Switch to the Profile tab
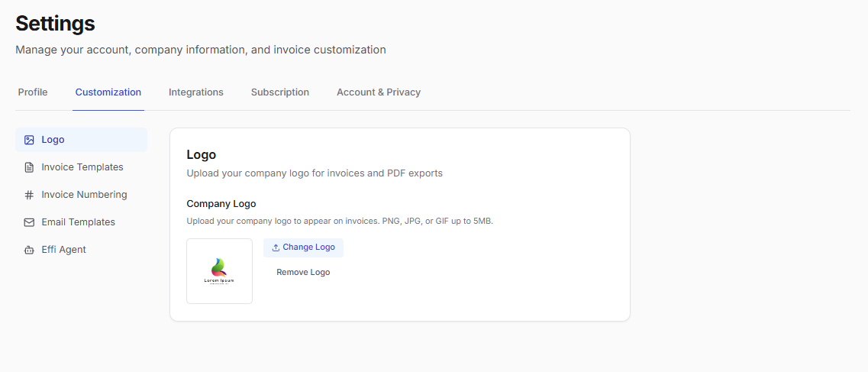The image size is (868, 372). click(x=33, y=92)
